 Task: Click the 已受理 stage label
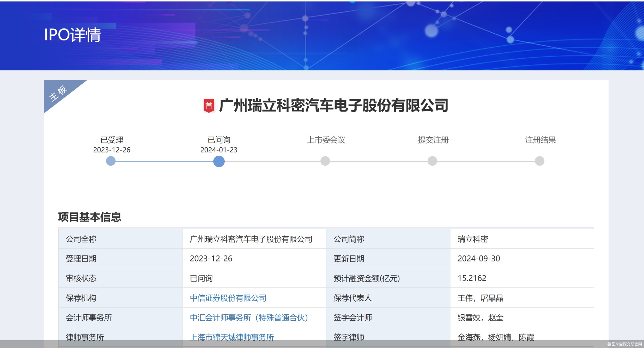(x=112, y=140)
